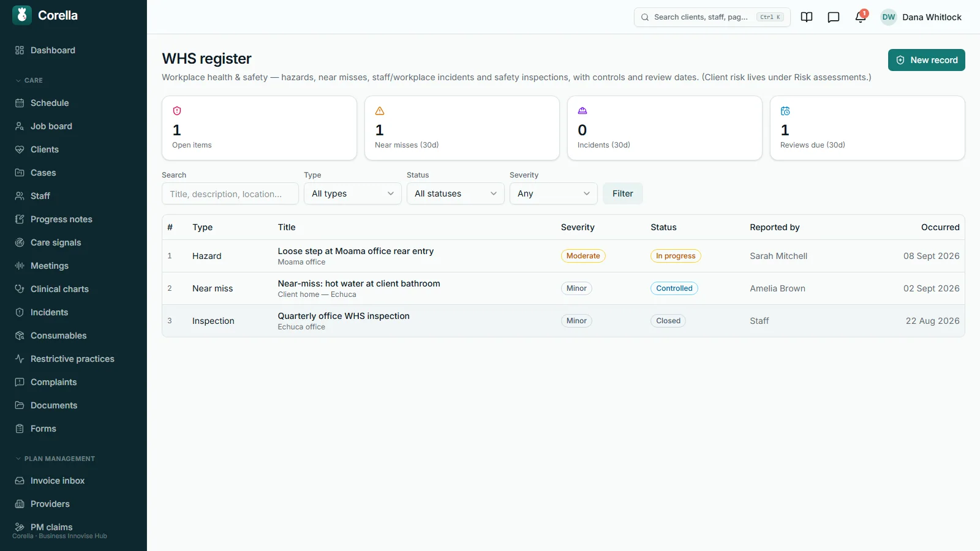980x551 pixels.
Task: Click the New record button
Action: coord(927,60)
